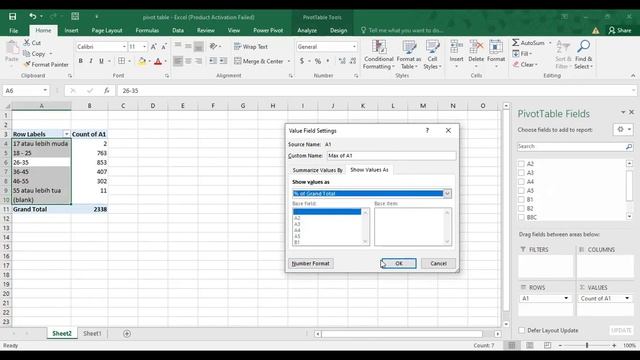
Task: Expand the Name Box dropdown
Action: [x=45, y=91]
